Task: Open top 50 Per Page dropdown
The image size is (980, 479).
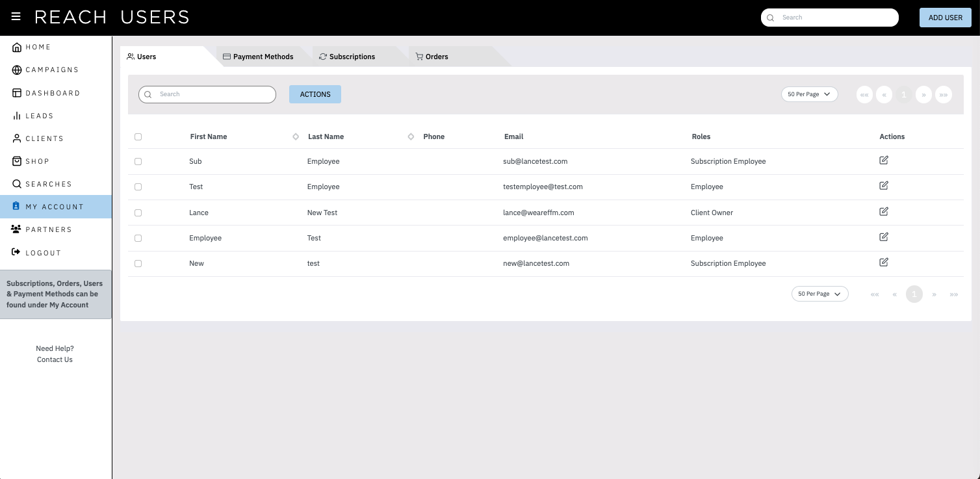Action: tap(810, 94)
